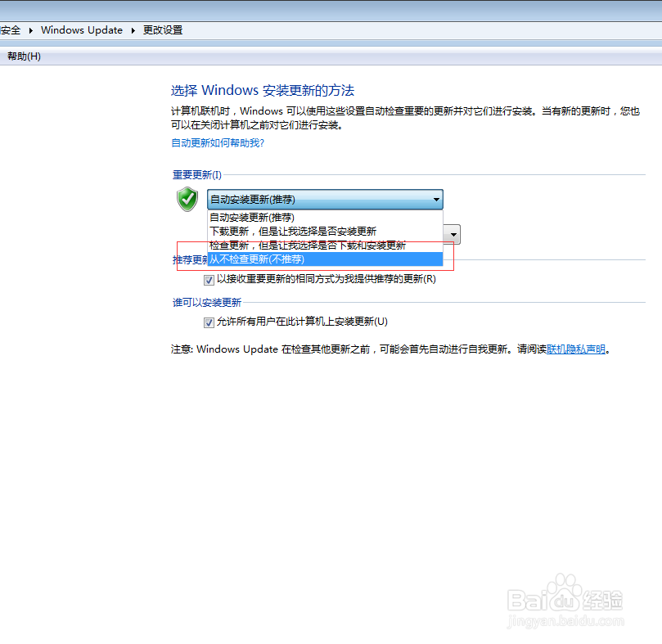Select 下载更新，但是让我选择是否安装更新
Screen dimensions: 662x644
pyautogui.click(x=270, y=231)
